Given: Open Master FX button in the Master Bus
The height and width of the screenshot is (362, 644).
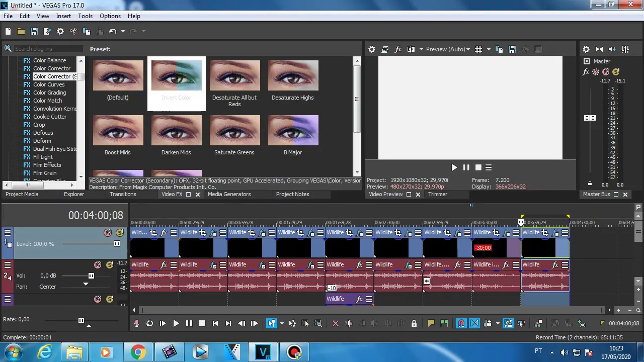Looking at the screenshot, I should coord(586,72).
